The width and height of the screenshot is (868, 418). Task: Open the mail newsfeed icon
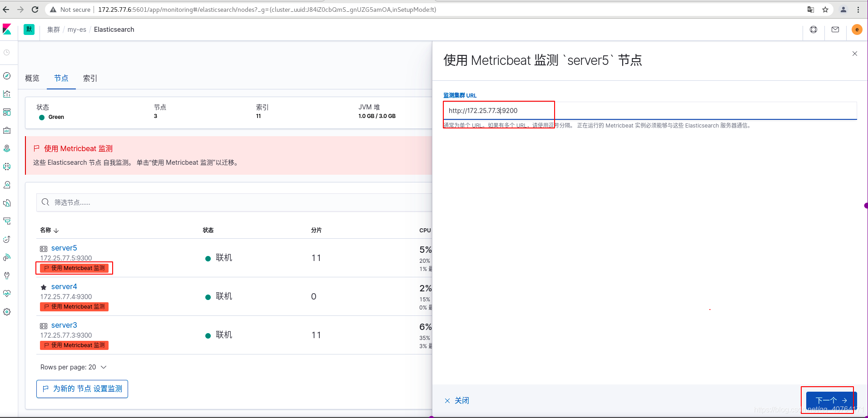pyautogui.click(x=835, y=30)
